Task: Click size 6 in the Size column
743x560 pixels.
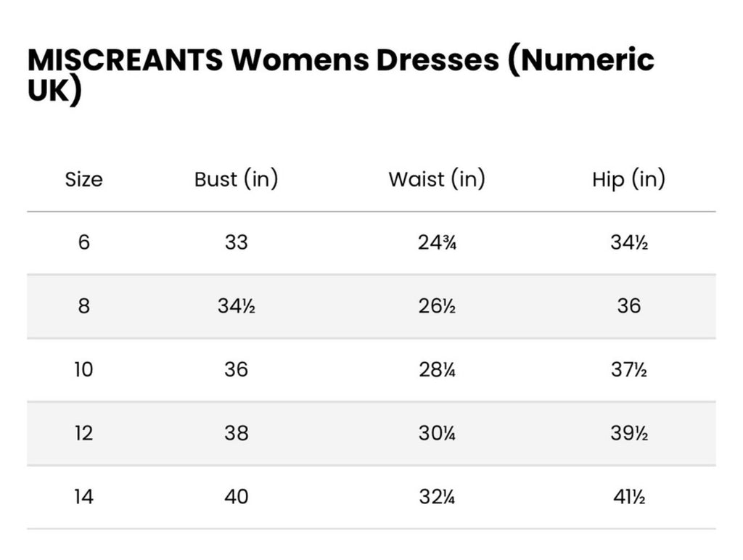Action: [84, 242]
